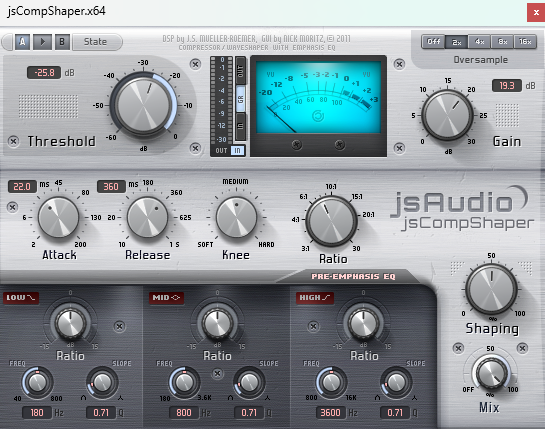Click the left calibration screw under the VU meter

(x=296, y=144)
